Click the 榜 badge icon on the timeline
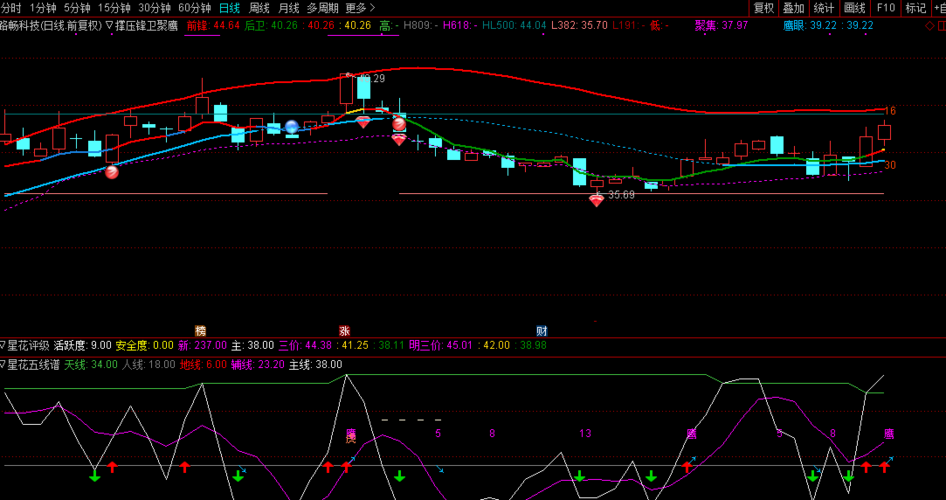The image size is (946, 500). pos(200,331)
